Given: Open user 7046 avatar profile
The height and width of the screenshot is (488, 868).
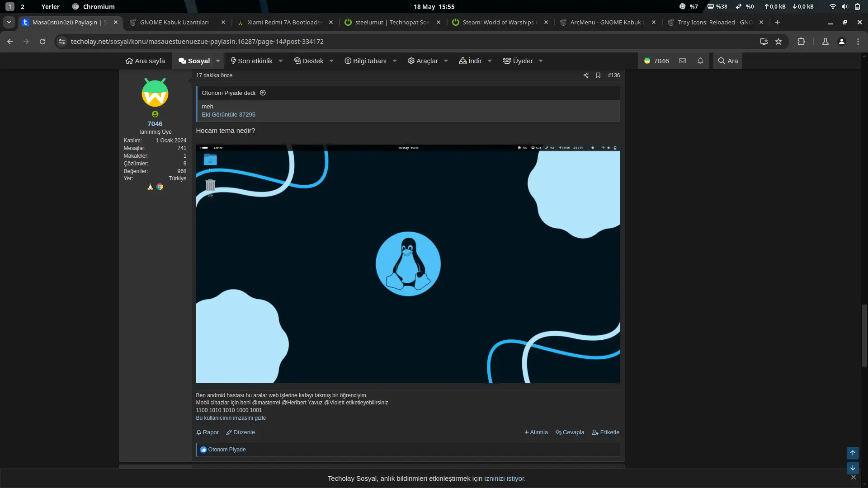Looking at the screenshot, I should (155, 93).
